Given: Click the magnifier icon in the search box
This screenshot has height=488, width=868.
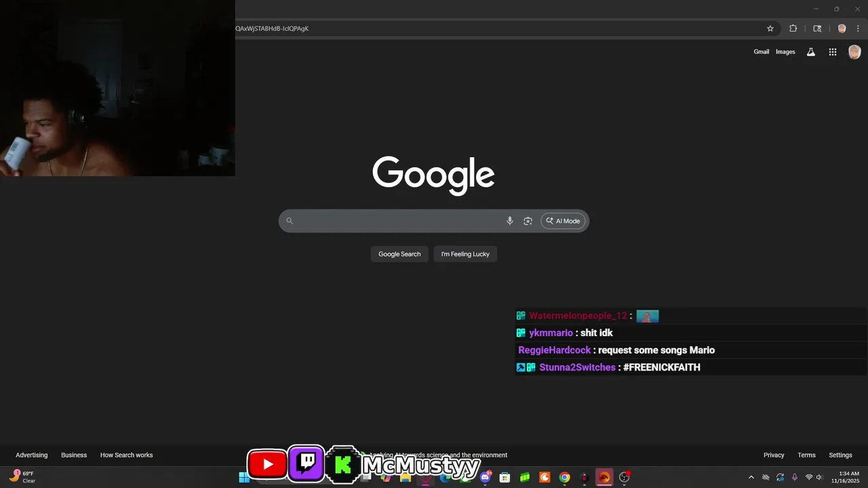Looking at the screenshot, I should click(x=290, y=220).
